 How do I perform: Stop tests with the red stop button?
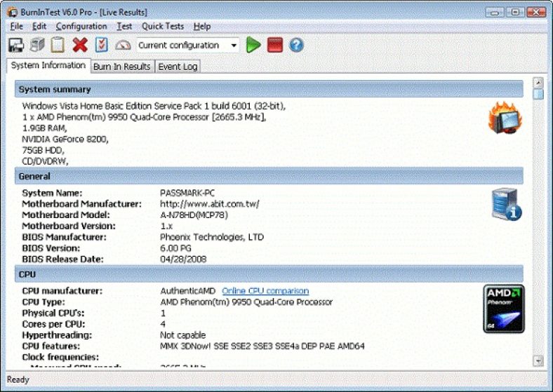tap(274, 45)
